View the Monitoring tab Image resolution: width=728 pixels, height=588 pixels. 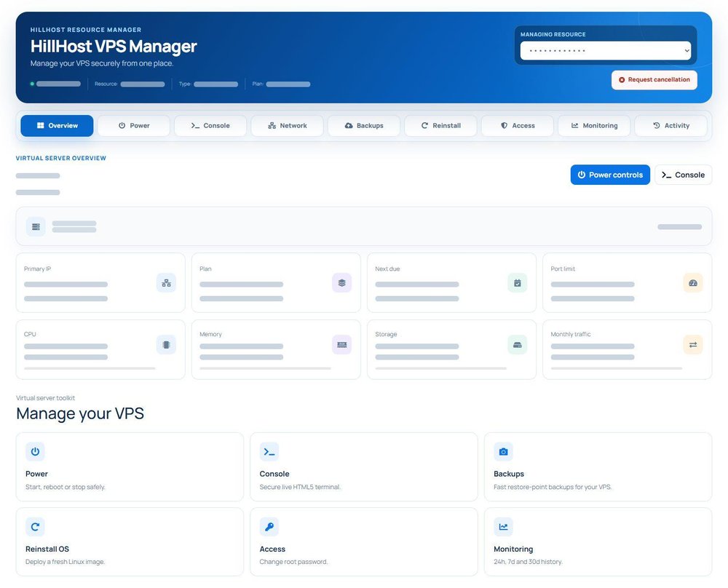point(594,126)
